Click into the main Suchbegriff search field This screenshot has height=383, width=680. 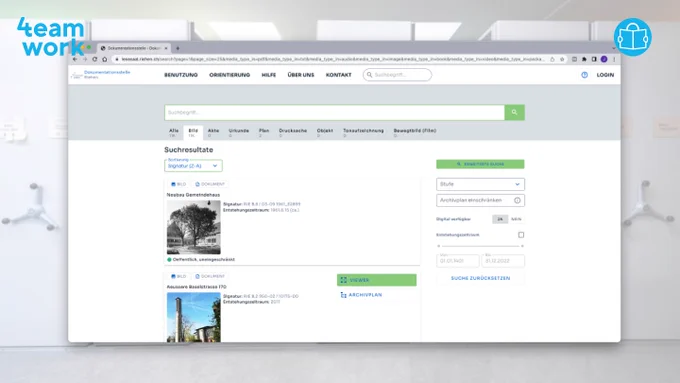tap(334, 112)
